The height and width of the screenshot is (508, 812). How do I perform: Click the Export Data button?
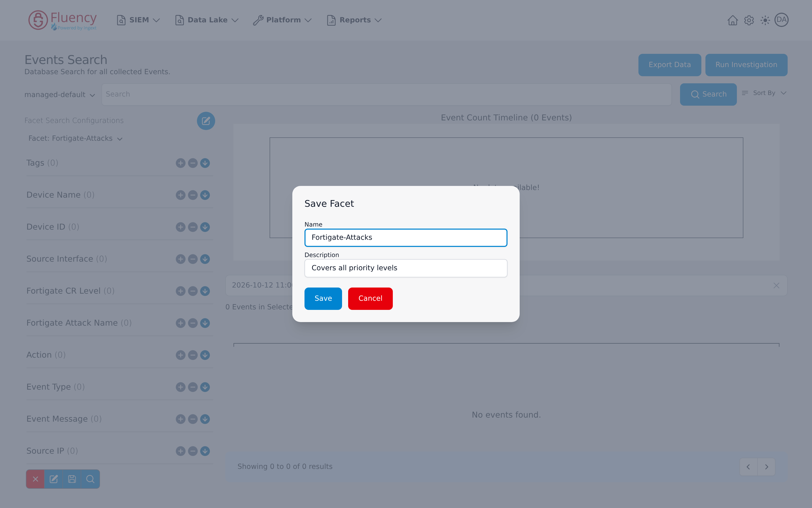(669, 65)
